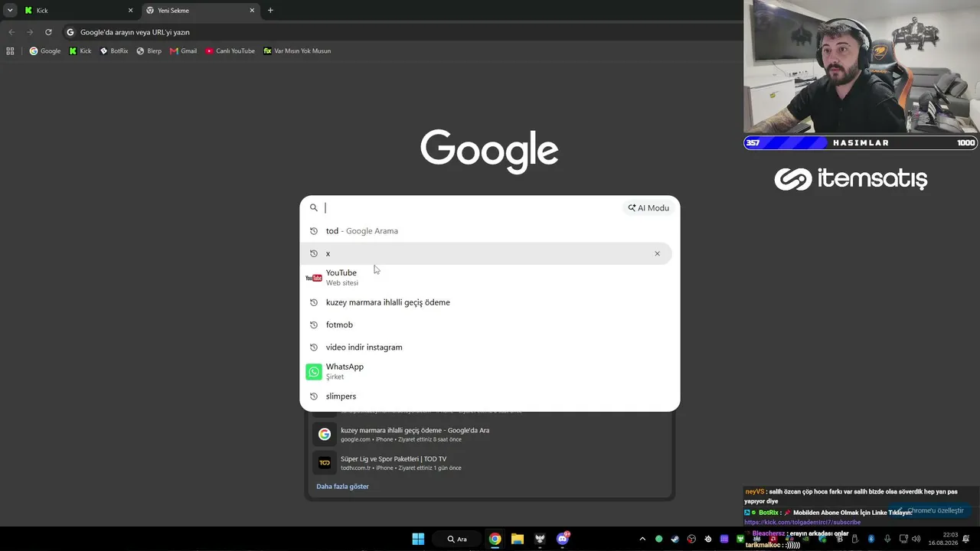
Task: Click the microphone tray icon
Action: 887,539
